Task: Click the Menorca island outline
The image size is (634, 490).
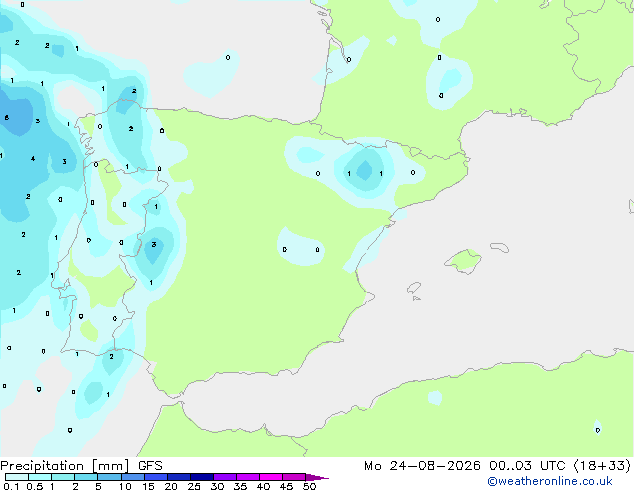Action: pos(500,247)
